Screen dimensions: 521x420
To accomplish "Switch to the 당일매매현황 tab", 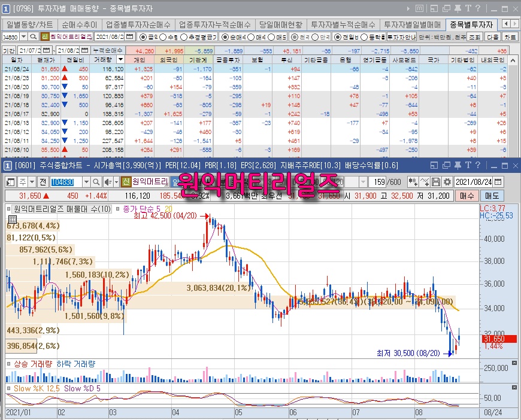I will [x=281, y=25].
